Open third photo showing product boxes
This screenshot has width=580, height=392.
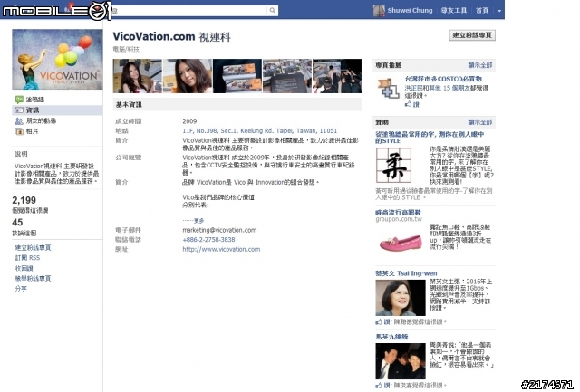tap(237, 76)
